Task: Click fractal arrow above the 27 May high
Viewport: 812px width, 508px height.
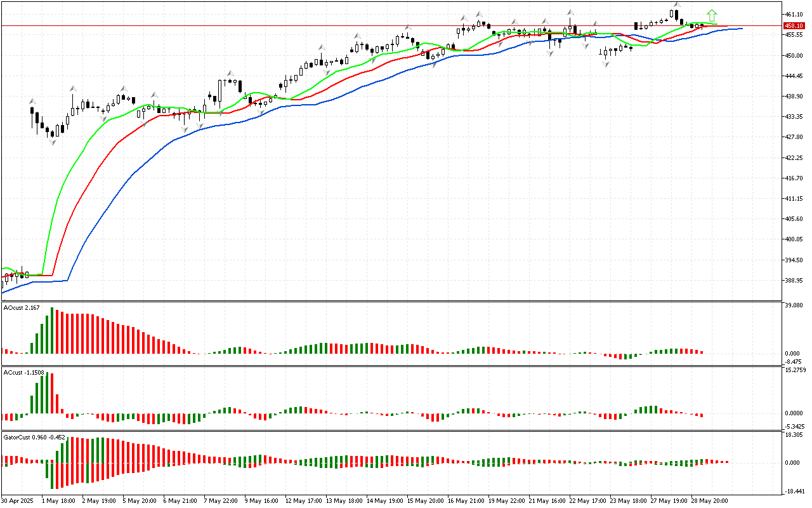Action: [677, 4]
